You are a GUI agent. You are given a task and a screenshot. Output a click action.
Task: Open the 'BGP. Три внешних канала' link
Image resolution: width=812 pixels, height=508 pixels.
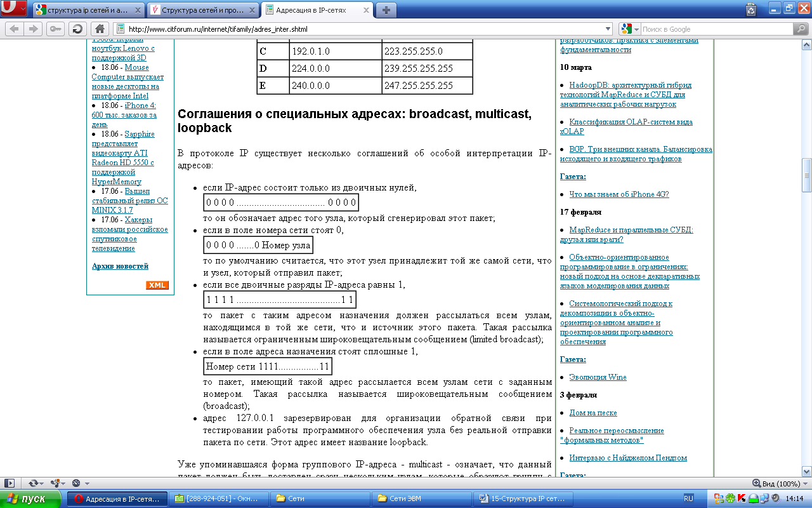tap(636, 154)
